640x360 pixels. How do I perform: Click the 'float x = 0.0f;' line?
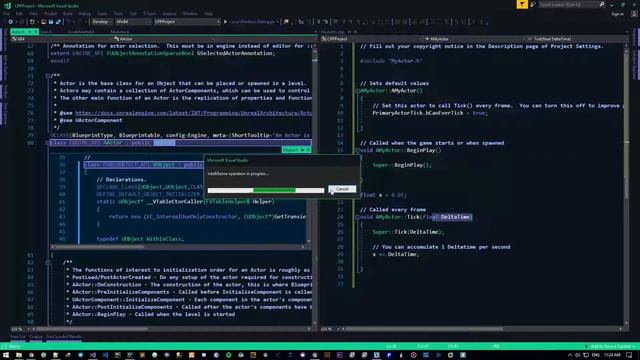tap(383, 195)
